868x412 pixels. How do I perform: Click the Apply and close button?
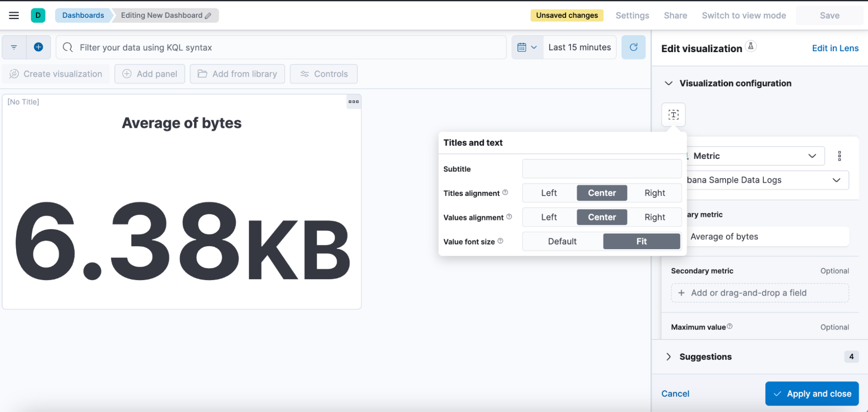[812, 393]
